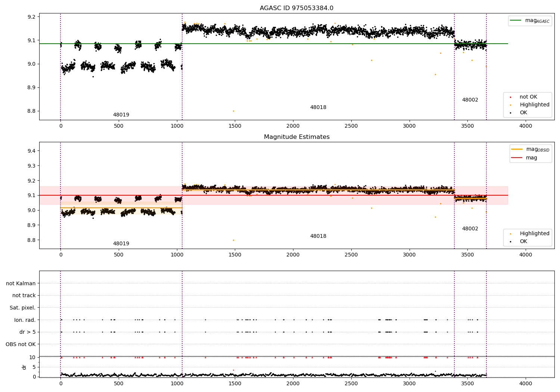Click 'OK' legend entry in AGASC ID plot
The height and width of the screenshot is (392, 560).
point(519,113)
